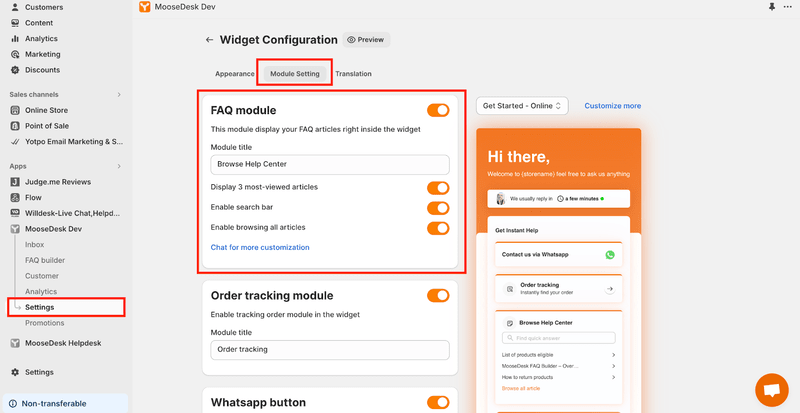Toggle the FAQ module switch

(x=438, y=110)
